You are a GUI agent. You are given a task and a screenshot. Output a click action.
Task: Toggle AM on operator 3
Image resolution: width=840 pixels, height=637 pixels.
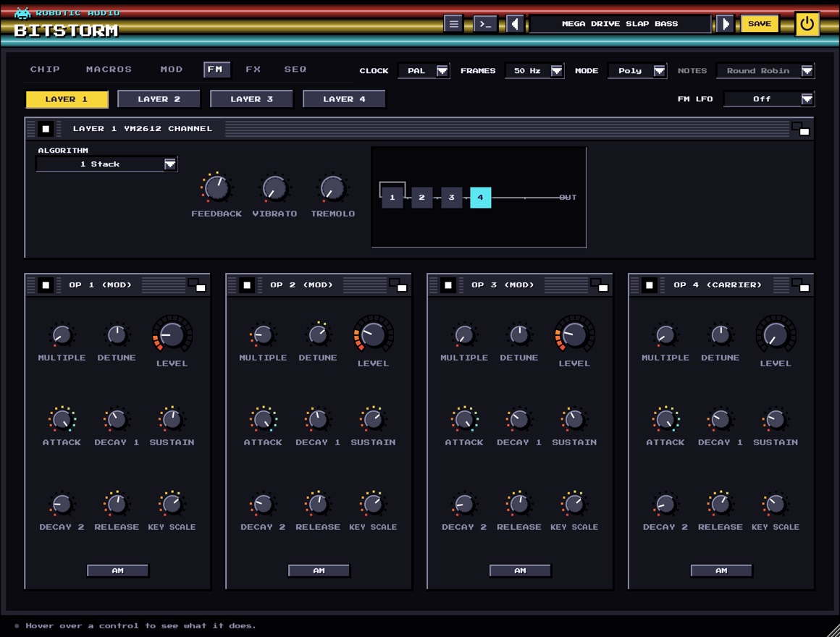point(520,570)
